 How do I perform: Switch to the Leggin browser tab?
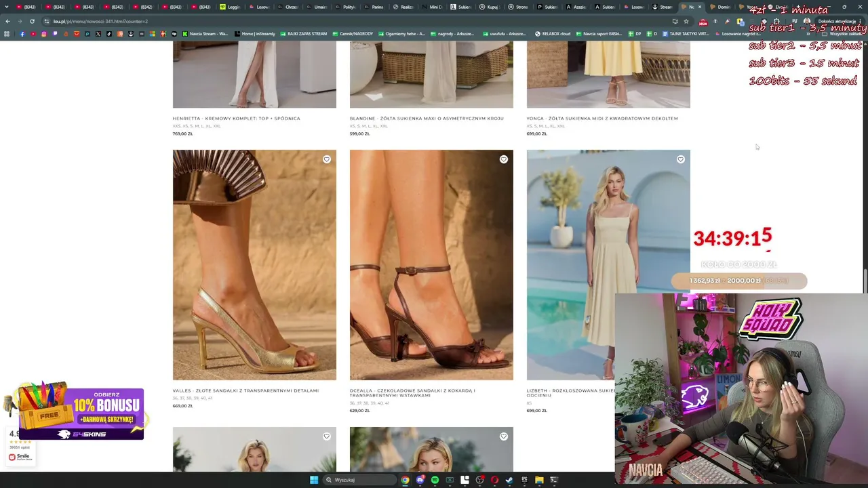click(231, 7)
